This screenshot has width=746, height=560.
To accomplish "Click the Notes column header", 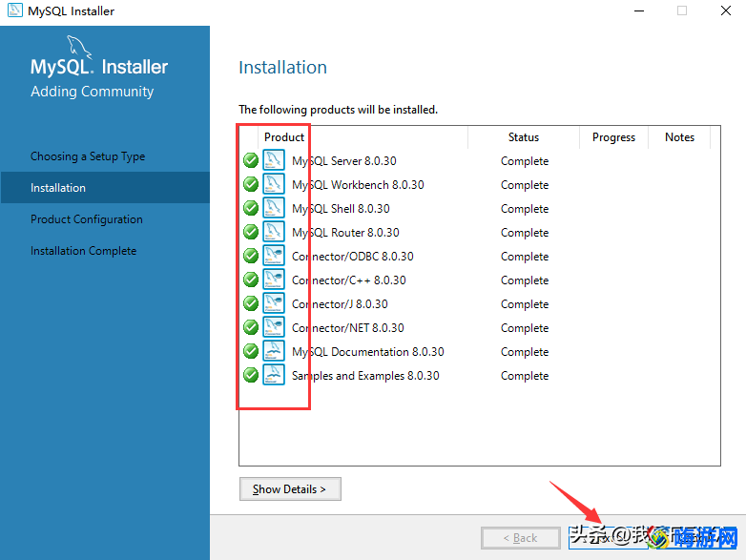I will coord(679,137).
